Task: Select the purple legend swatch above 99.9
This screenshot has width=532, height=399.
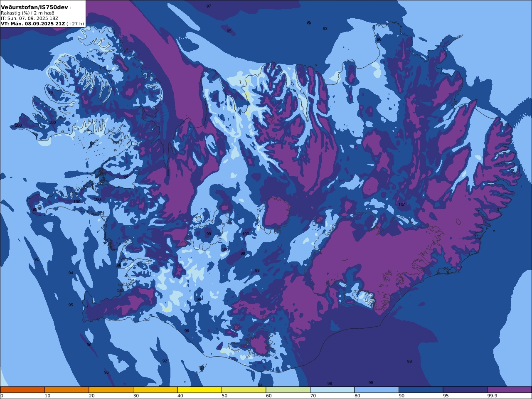Action: point(509,389)
